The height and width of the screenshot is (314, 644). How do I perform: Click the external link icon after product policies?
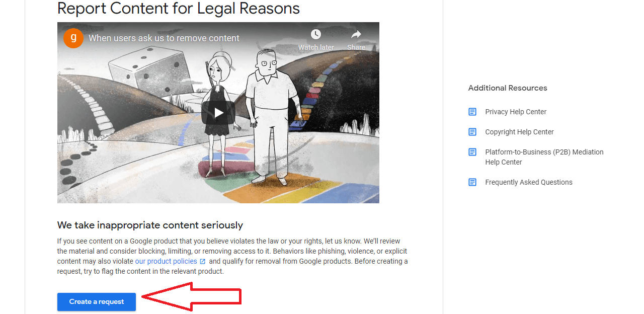(203, 262)
